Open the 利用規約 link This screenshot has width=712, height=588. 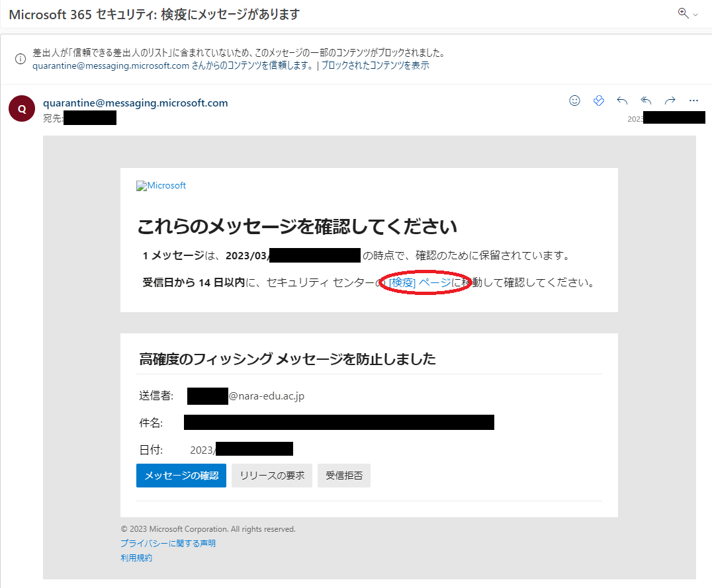tap(136, 558)
